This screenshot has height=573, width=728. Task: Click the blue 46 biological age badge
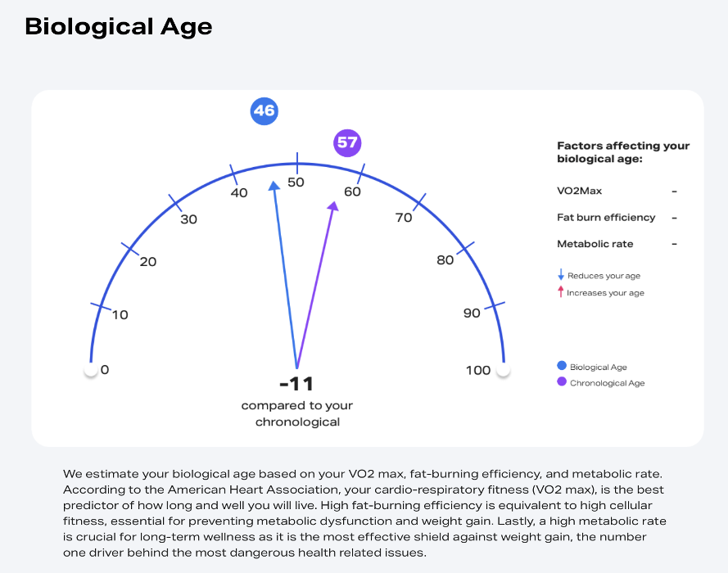pyautogui.click(x=264, y=111)
